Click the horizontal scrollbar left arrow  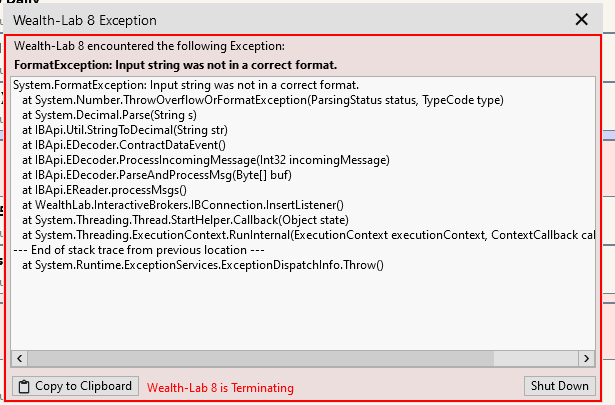pyautogui.click(x=19, y=359)
